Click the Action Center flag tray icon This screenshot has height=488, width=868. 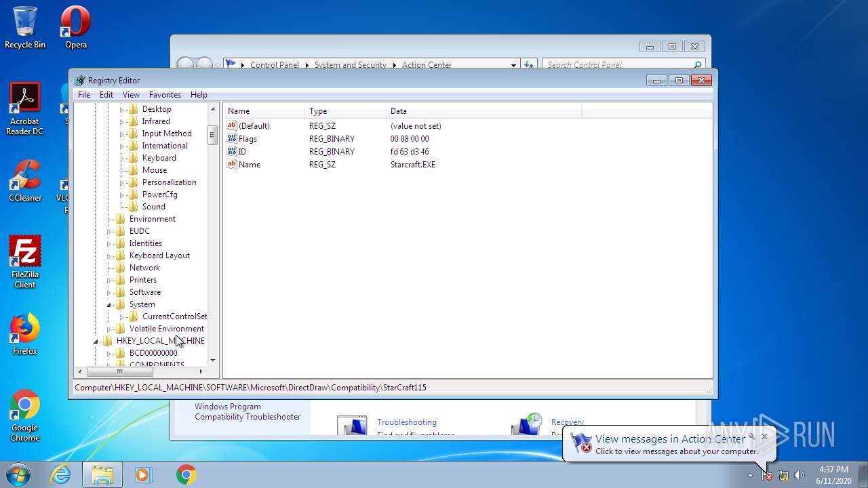(x=767, y=475)
